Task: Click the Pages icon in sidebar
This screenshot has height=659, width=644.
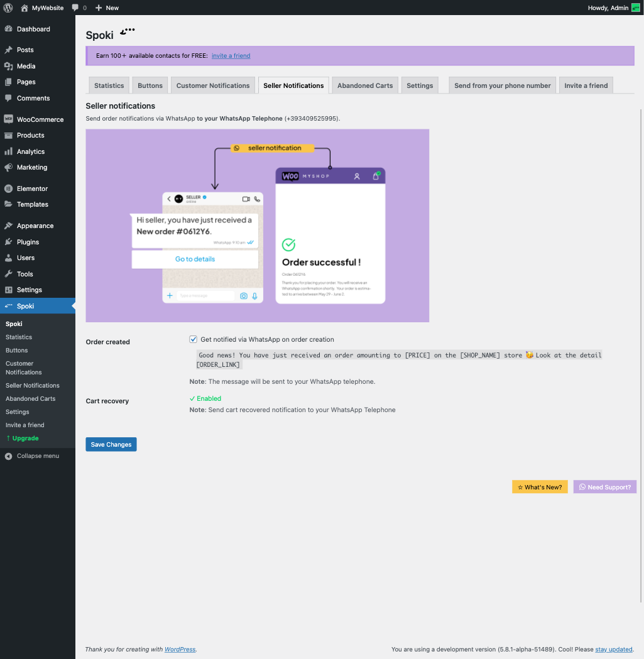Action: pyautogui.click(x=8, y=82)
